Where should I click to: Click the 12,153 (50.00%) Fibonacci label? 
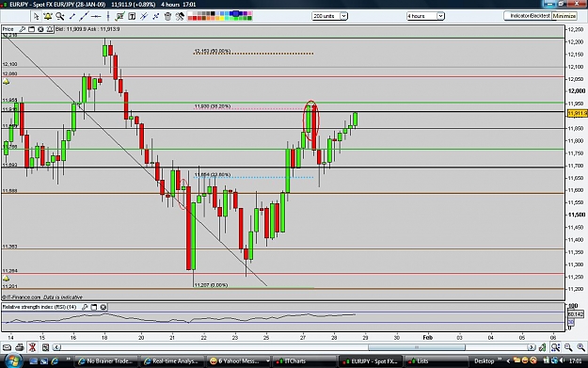(x=213, y=51)
